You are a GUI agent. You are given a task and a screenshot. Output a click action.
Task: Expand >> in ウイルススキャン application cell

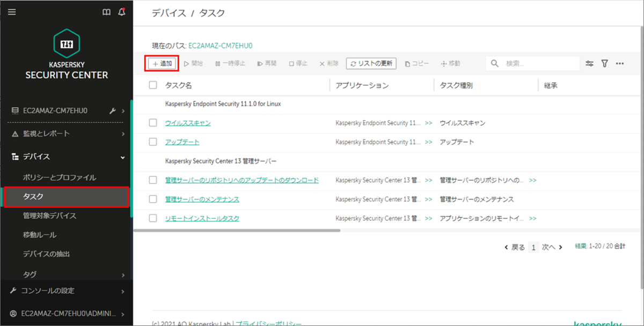[428, 123]
